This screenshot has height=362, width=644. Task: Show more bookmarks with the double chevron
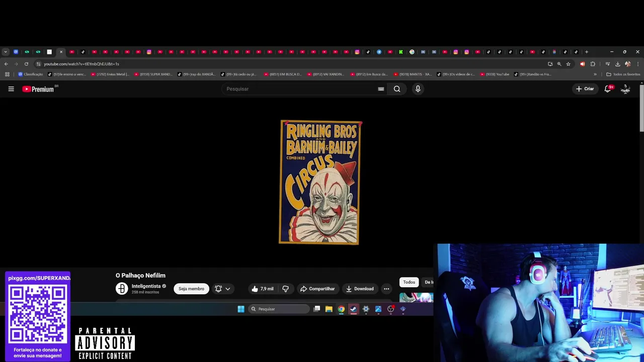point(595,74)
